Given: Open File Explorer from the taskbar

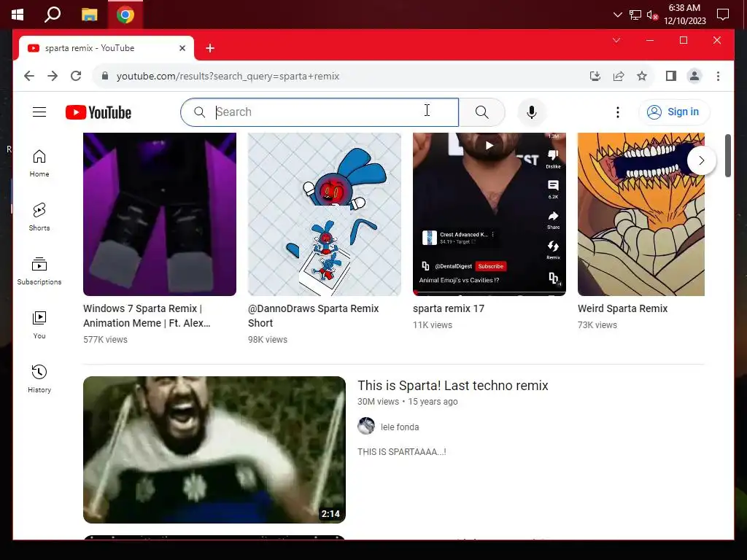Looking at the screenshot, I should click(x=89, y=15).
